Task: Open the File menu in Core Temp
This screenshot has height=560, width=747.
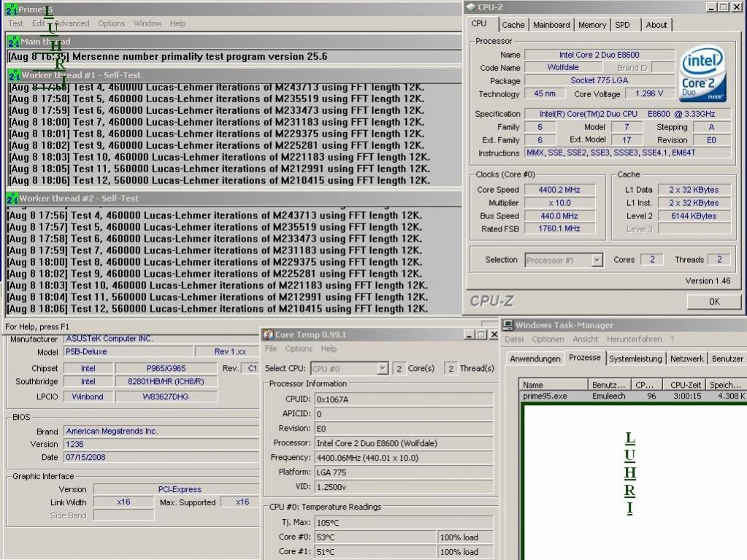Action: pos(271,348)
